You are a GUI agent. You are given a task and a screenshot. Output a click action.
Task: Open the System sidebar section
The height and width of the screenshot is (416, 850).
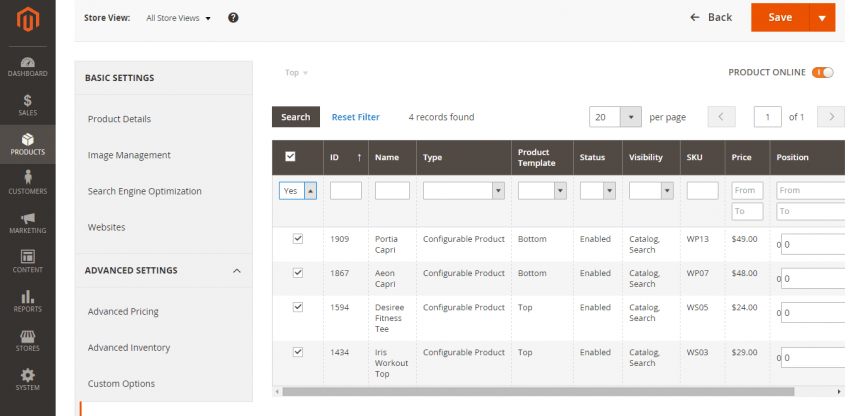coord(28,380)
